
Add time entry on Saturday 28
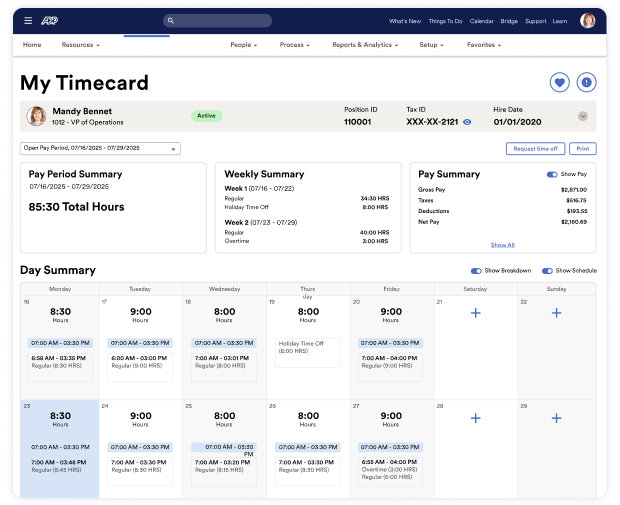click(475, 418)
